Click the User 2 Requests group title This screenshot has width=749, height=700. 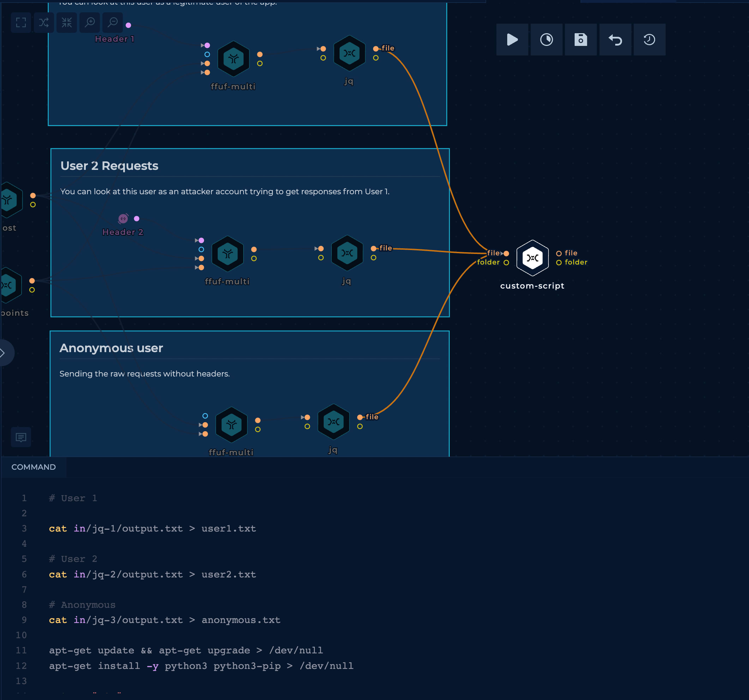point(109,166)
